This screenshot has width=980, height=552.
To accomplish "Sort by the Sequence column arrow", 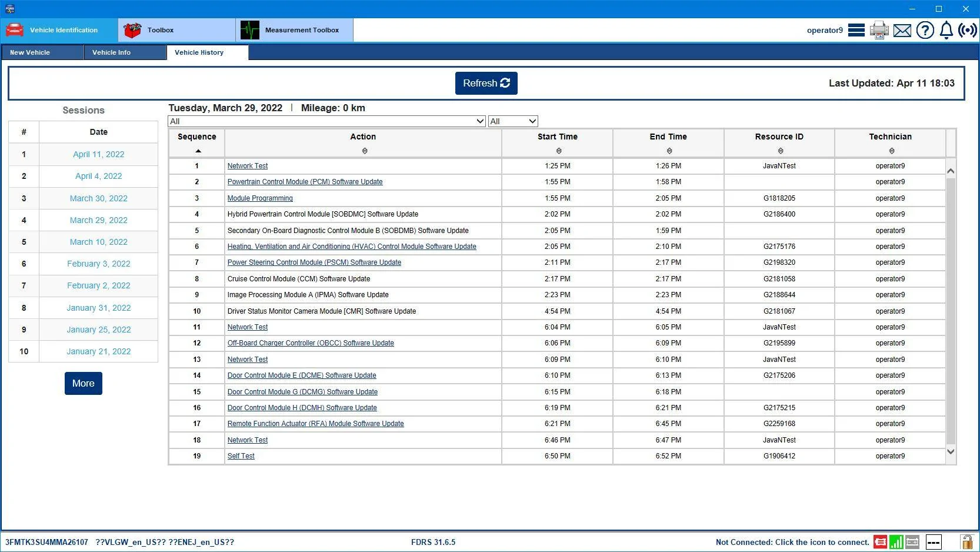I will pyautogui.click(x=198, y=151).
